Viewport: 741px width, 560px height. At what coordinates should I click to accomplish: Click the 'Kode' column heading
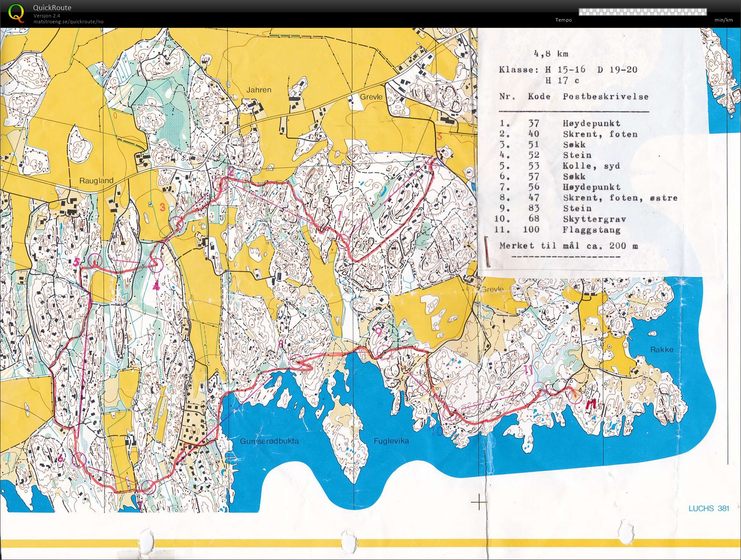pyautogui.click(x=539, y=97)
